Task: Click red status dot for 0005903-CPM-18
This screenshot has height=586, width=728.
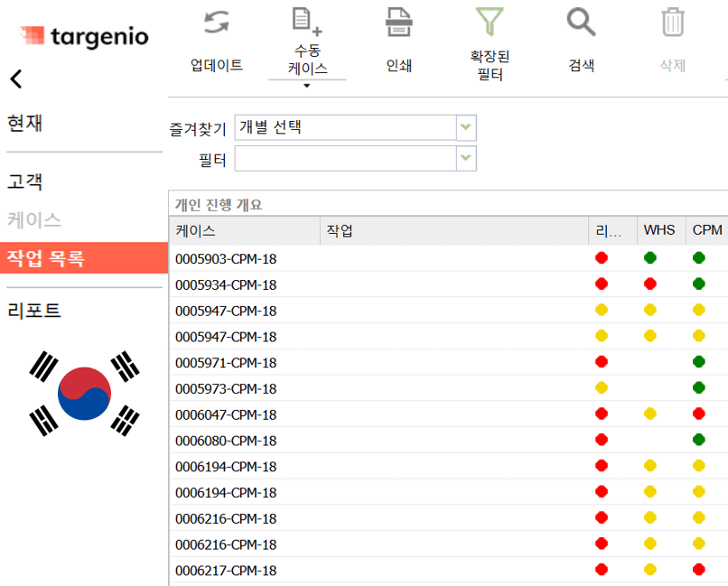Action: (602, 258)
